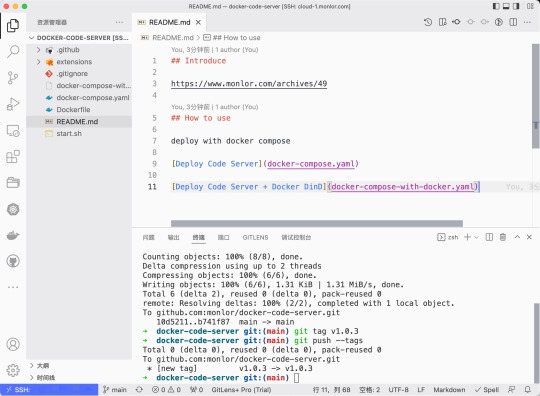Kill terminal with trash icon
The height and width of the screenshot is (396, 540).
click(503, 237)
